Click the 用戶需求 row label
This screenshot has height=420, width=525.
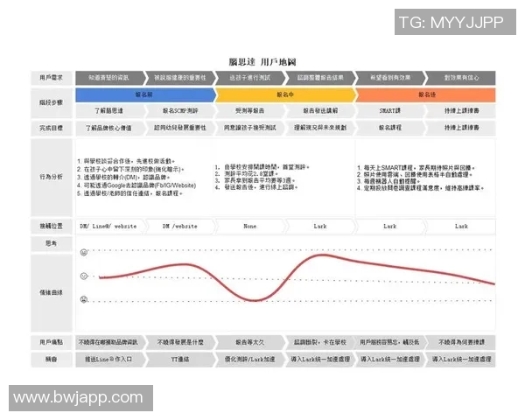pos(52,78)
